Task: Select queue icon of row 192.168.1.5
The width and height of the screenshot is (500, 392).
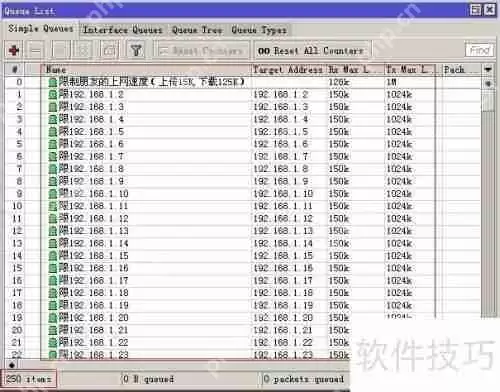Action: click(x=53, y=132)
